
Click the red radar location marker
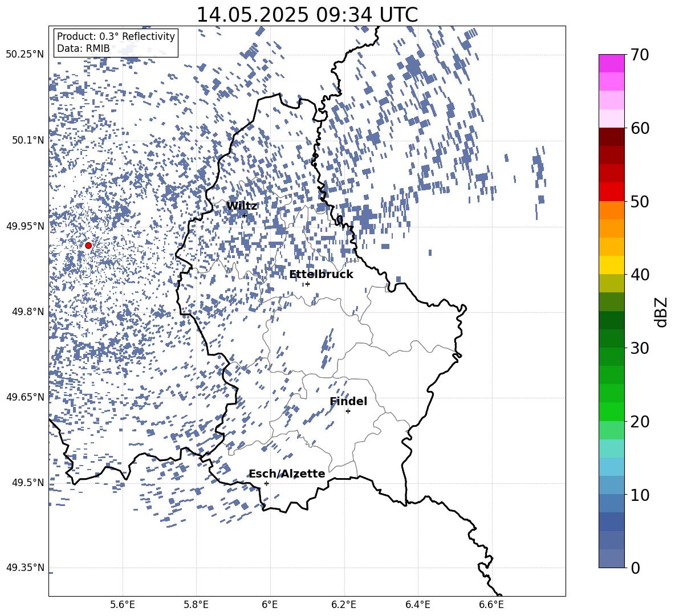[88, 246]
